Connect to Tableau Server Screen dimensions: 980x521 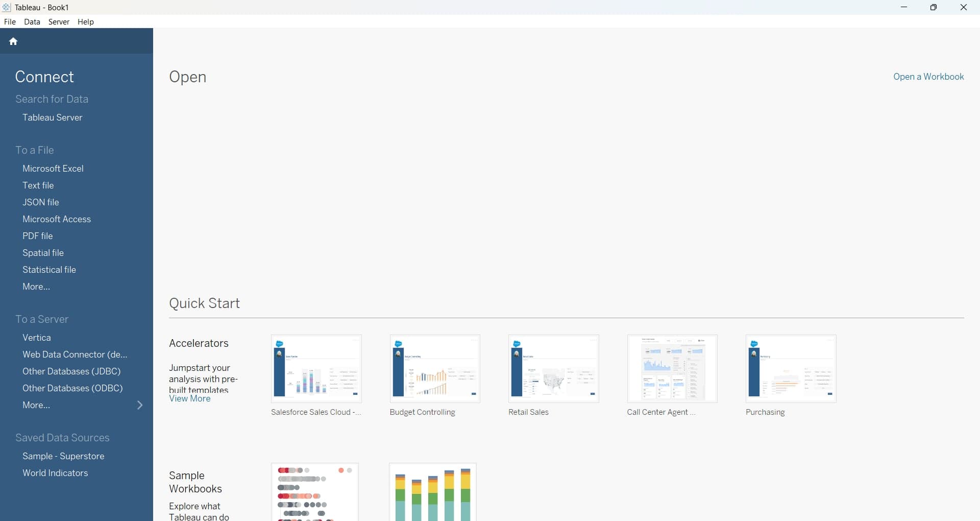(52, 117)
